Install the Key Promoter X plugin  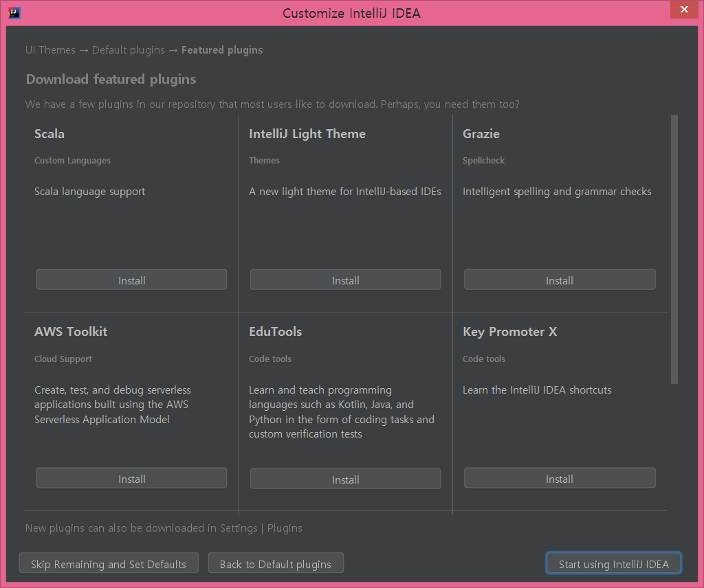[x=560, y=478]
